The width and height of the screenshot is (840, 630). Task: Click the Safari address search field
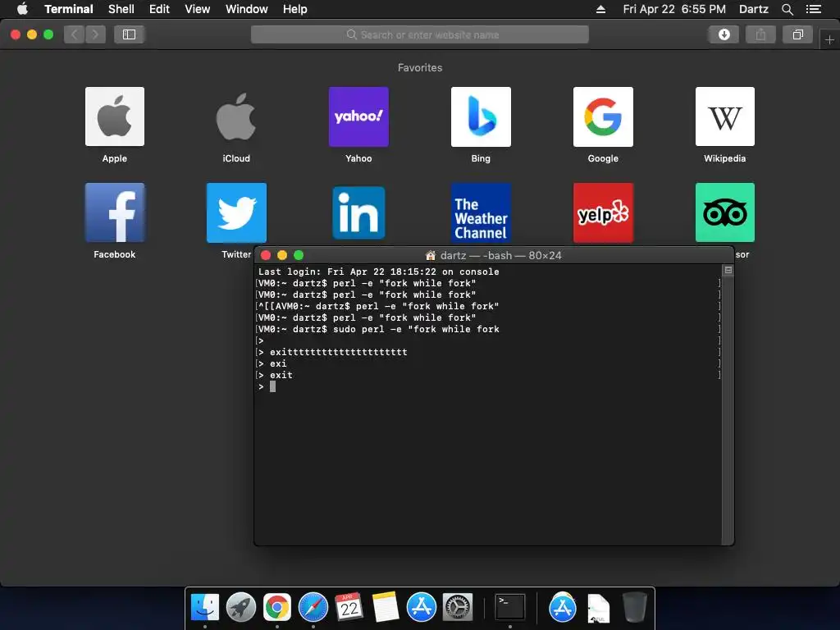pyautogui.click(x=419, y=34)
